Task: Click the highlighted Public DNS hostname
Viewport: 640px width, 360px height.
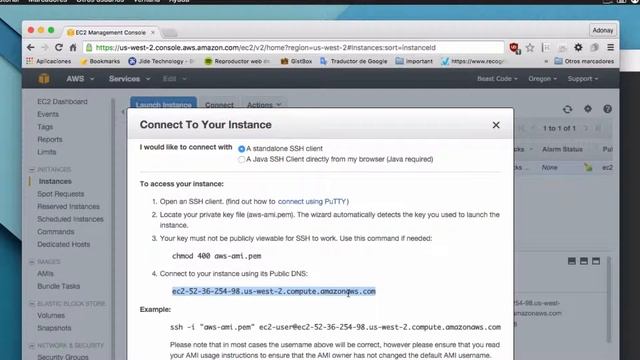Action: 273,291
